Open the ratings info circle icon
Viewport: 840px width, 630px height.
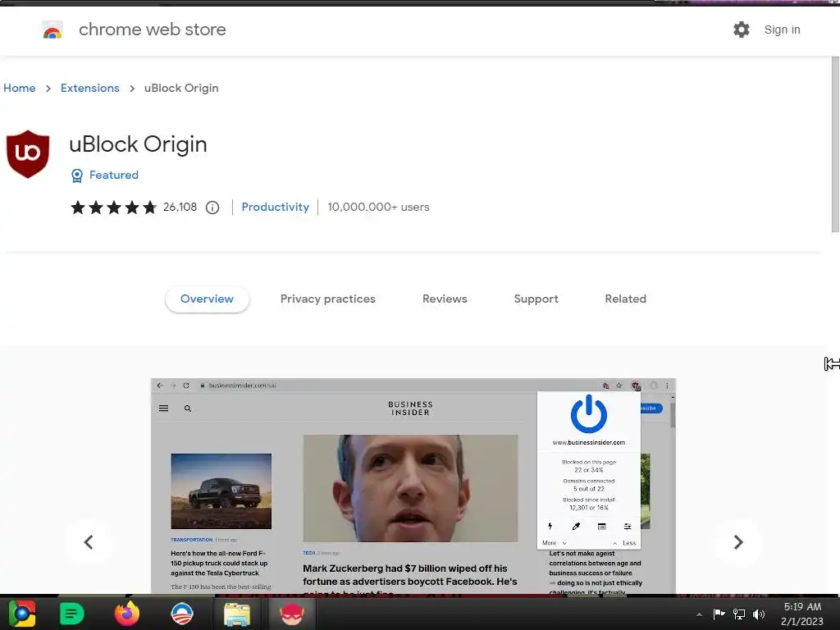(x=212, y=208)
